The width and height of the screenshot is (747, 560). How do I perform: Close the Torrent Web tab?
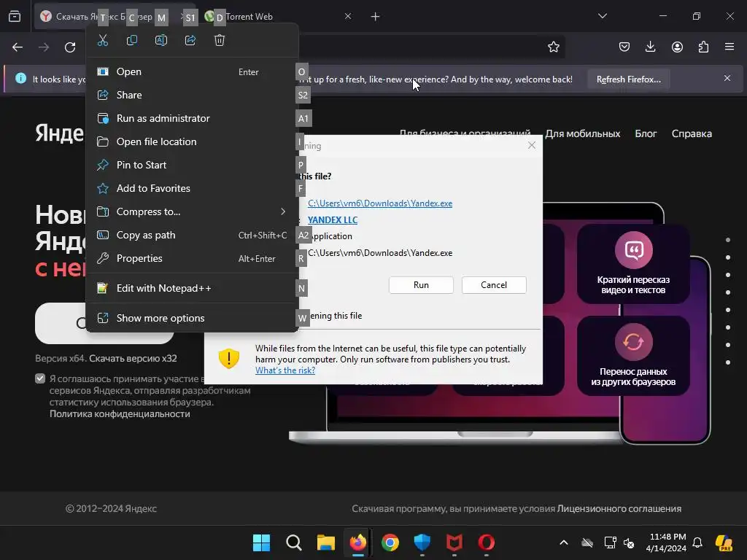click(x=348, y=17)
